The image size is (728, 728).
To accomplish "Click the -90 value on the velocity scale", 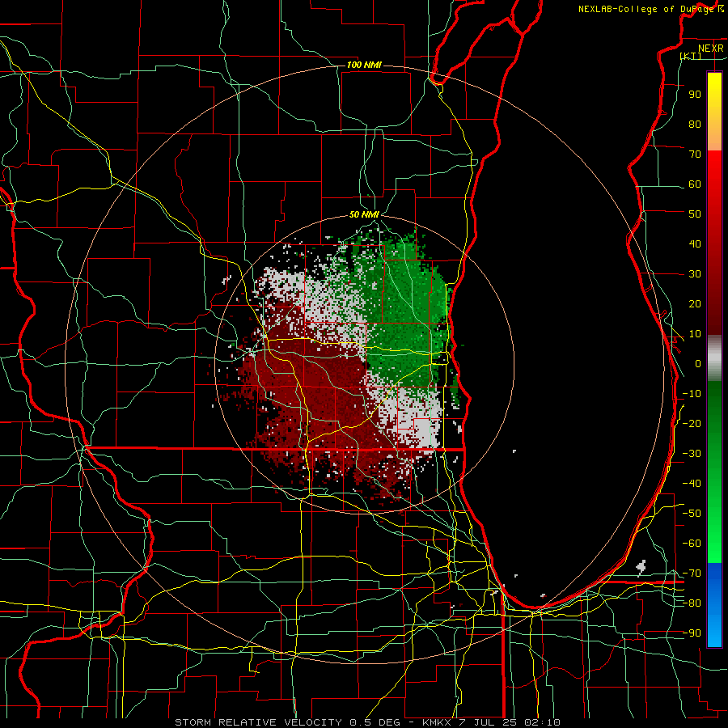I will (692, 633).
